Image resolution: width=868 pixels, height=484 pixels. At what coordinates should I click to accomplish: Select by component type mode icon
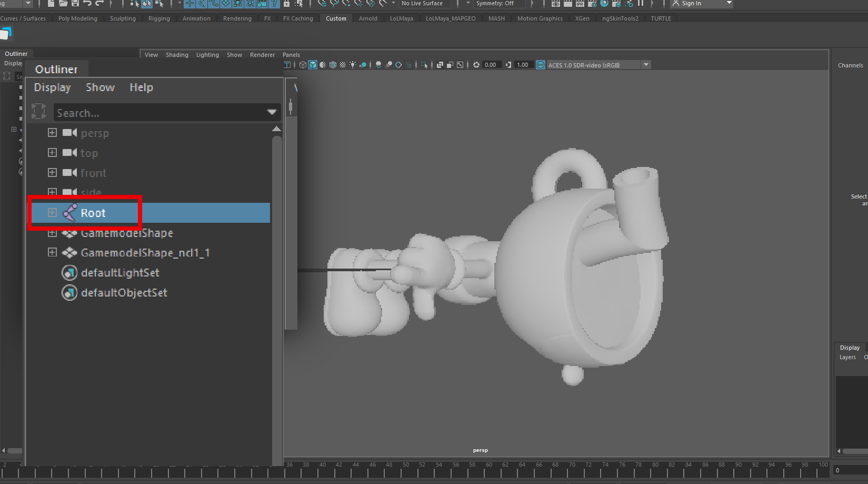click(x=159, y=4)
